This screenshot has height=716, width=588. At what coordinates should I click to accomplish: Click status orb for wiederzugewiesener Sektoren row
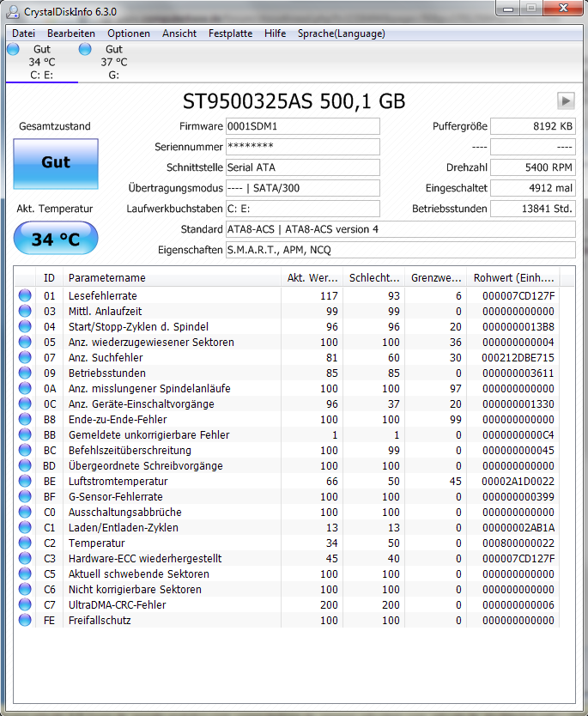[x=25, y=342]
